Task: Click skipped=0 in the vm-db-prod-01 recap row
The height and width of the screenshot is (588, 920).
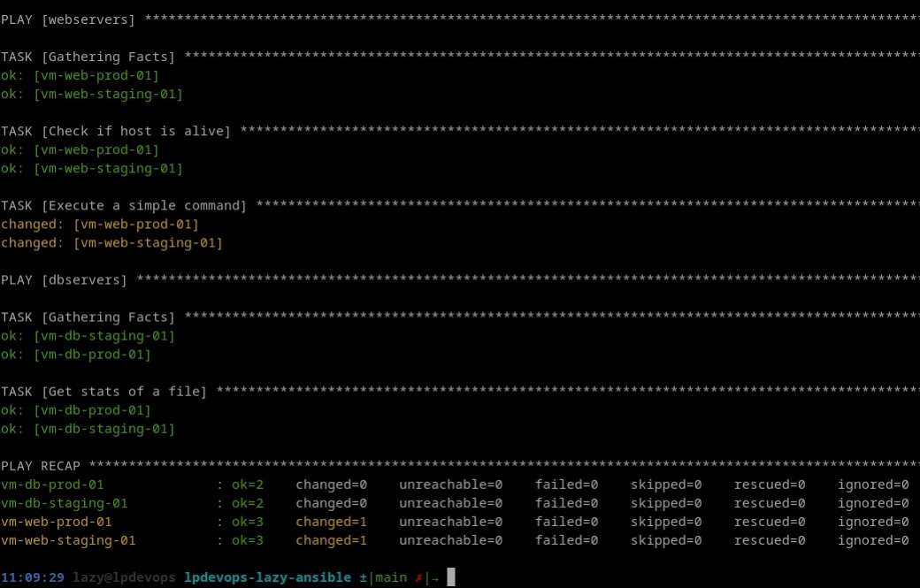Action: 666,485
